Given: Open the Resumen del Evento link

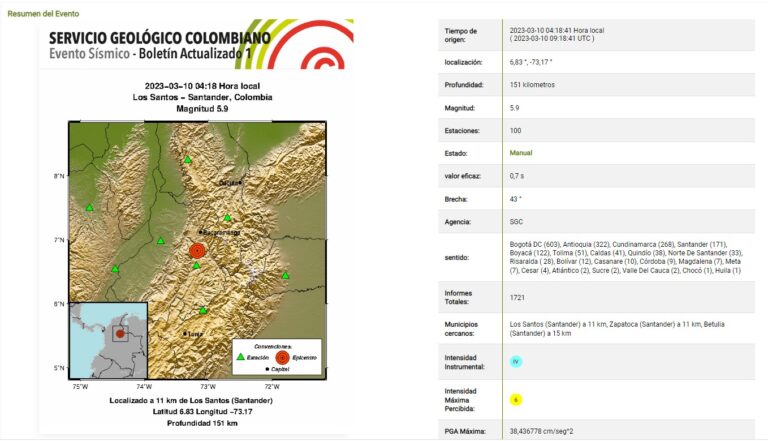Looking at the screenshot, I should [43, 14].
